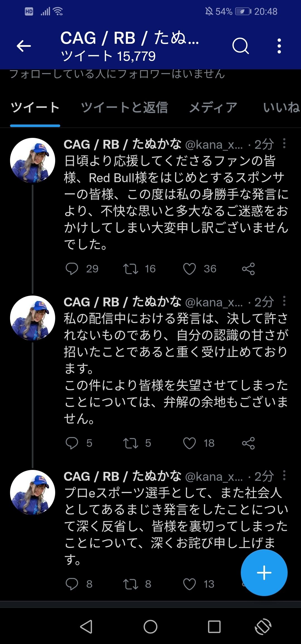Viewport: 301px width, 644px height.
Task: Open the いいね tab
Action: click(x=281, y=108)
